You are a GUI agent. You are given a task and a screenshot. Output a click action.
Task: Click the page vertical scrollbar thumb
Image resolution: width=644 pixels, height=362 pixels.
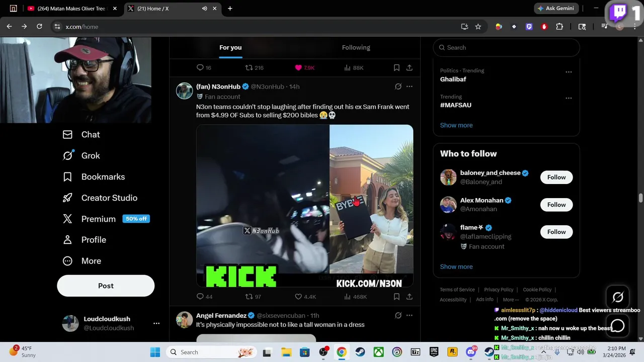[x=640, y=198]
